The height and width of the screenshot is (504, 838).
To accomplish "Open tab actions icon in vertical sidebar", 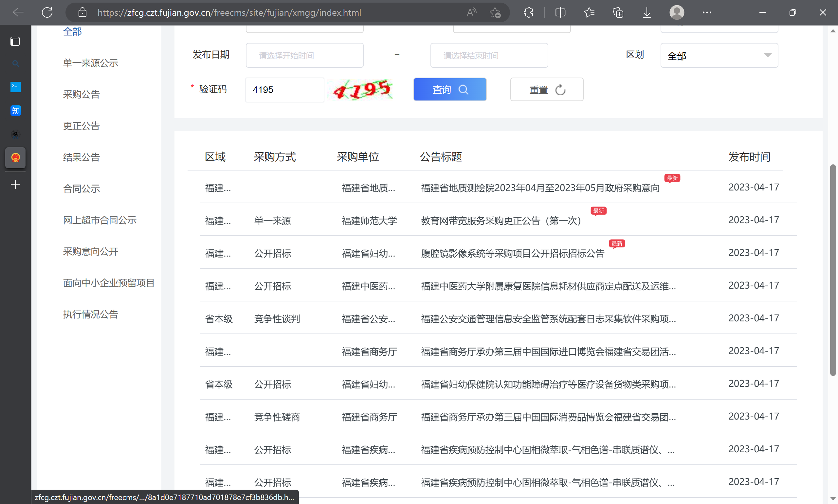I will tap(15, 42).
